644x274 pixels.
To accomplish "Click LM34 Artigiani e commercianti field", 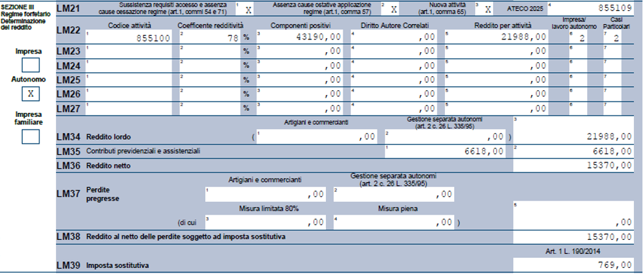I will point(317,137).
